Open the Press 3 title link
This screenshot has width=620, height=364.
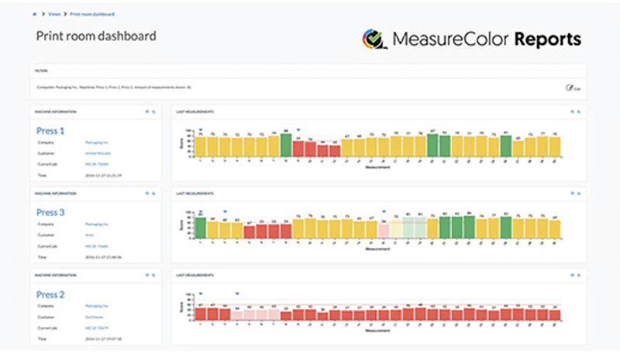pyautogui.click(x=50, y=213)
